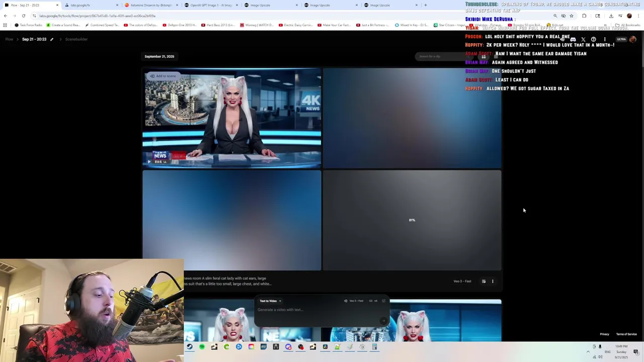Open Flow's three-dot menu beside the ULTRA badge
This screenshot has height=362, width=644.
coord(605,39)
